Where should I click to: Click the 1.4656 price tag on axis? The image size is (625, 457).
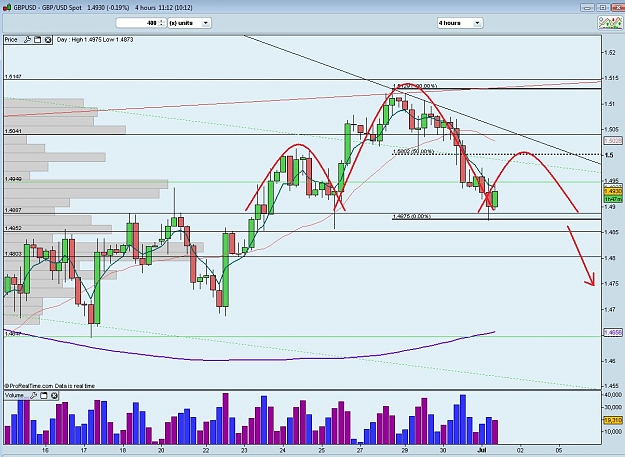tap(613, 332)
